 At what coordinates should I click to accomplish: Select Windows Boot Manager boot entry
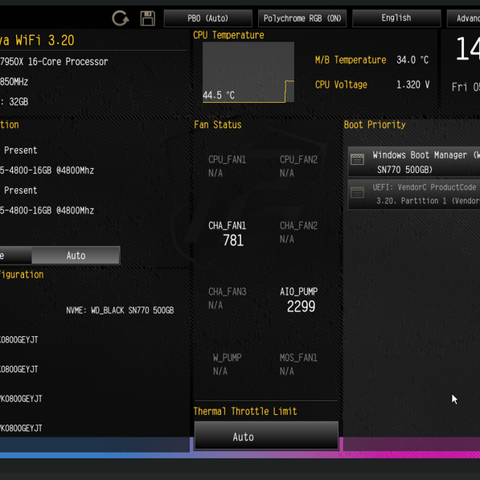(414, 162)
